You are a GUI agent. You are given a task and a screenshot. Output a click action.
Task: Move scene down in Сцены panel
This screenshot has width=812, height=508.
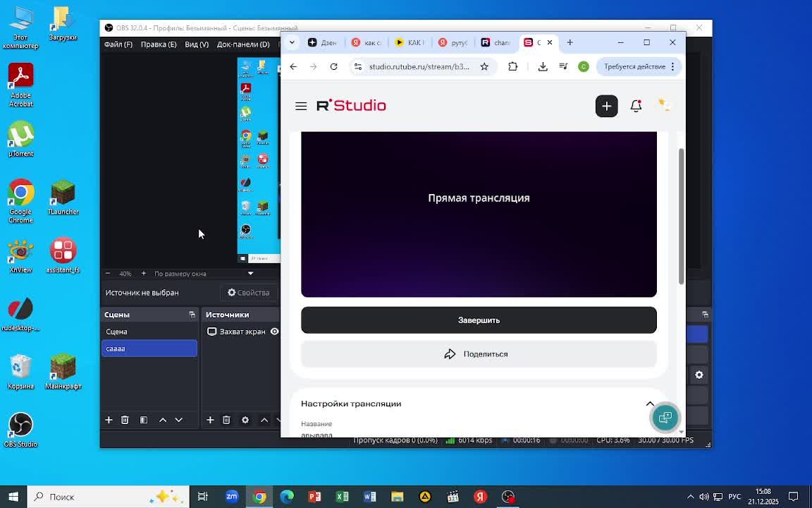[x=178, y=420]
